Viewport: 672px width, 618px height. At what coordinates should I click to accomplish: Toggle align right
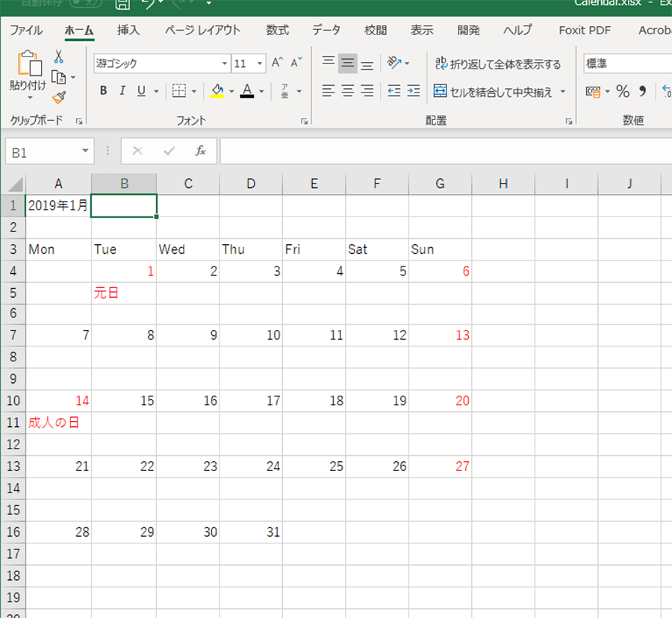click(x=367, y=91)
